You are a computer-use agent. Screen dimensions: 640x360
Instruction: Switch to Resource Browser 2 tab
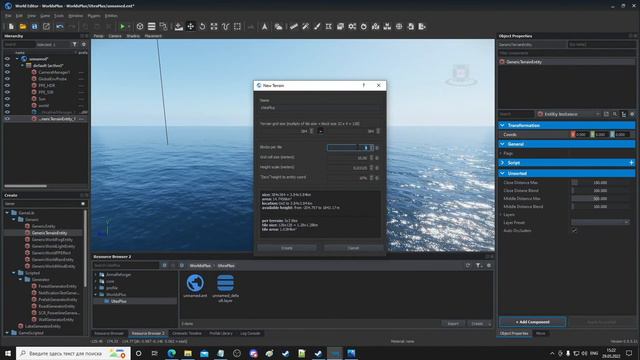click(x=148, y=333)
